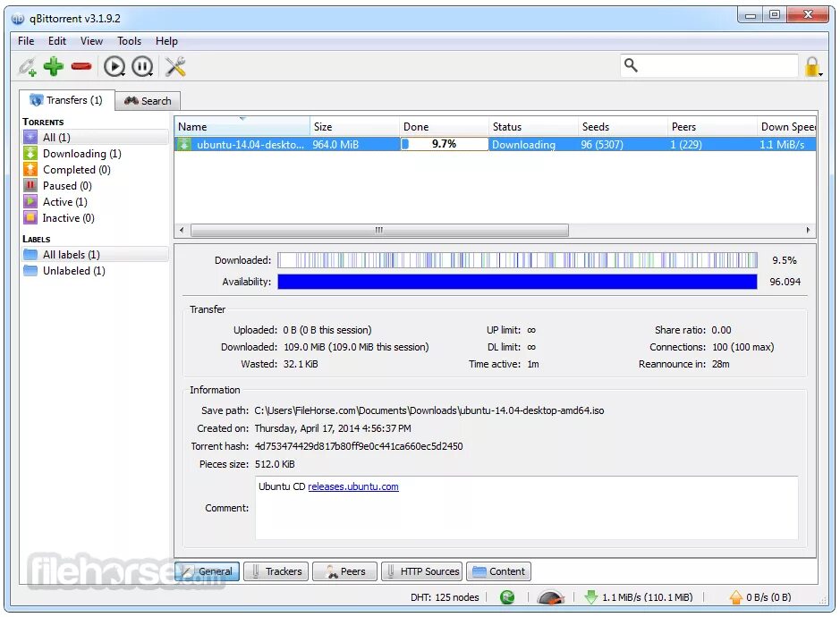Click the add torrent link icon
Image resolution: width=840 pixels, height=617 pixels.
coord(28,67)
